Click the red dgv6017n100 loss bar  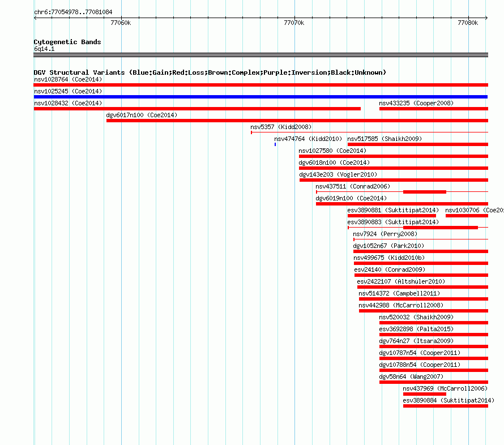[x=297, y=121]
